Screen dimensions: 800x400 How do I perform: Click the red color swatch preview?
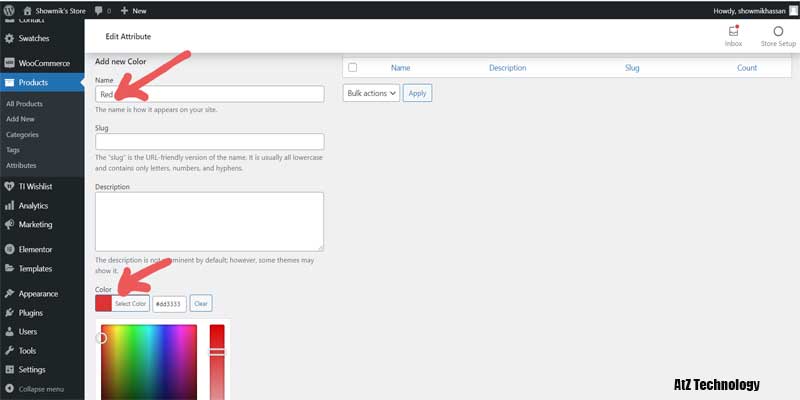pos(103,303)
